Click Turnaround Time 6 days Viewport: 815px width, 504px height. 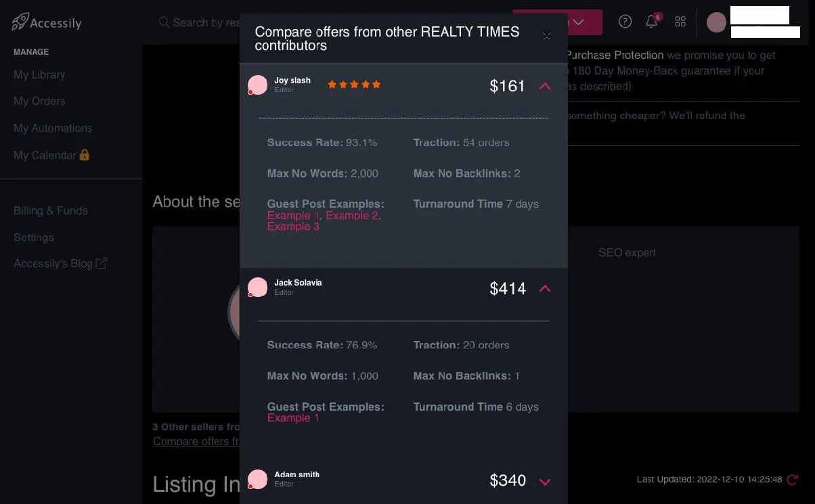[476, 407]
